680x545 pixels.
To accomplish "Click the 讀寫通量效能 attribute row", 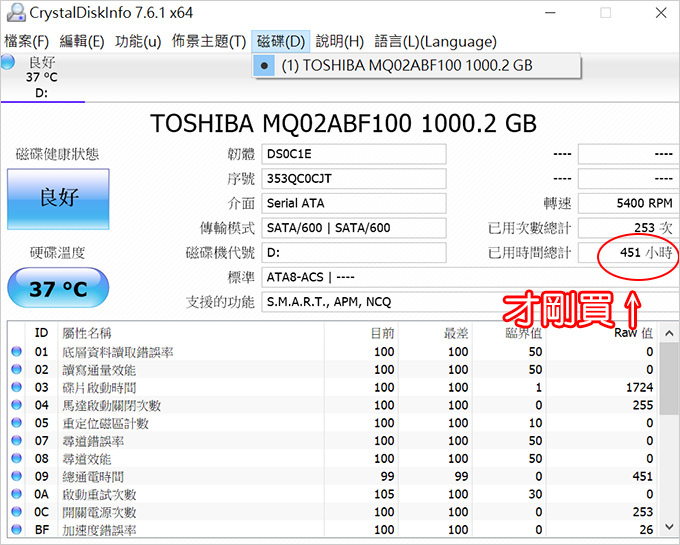I will (333, 369).
